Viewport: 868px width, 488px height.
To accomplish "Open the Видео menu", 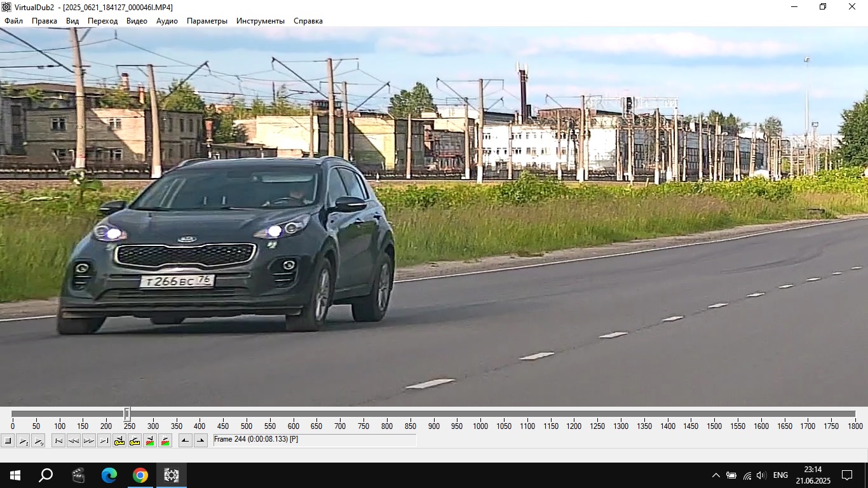I will click(x=137, y=21).
